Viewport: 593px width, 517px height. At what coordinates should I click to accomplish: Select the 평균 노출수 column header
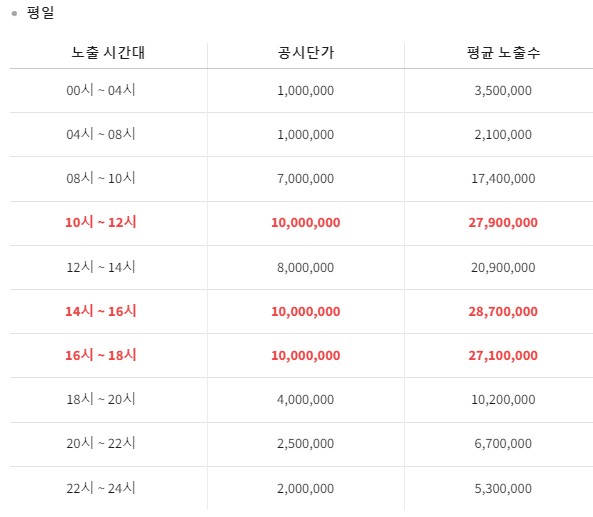pyautogui.click(x=503, y=53)
